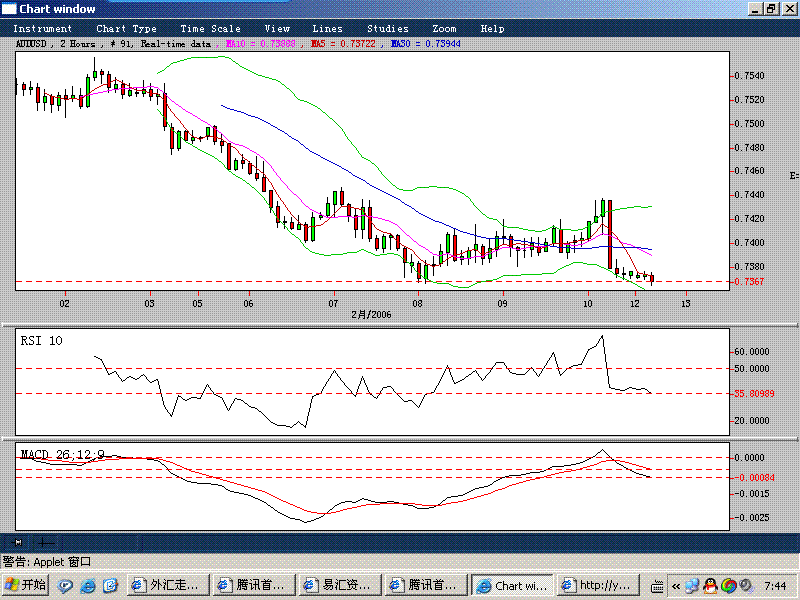Viewport: 800px width, 600px height.
Task: Click the 20.0000 RSI axis label
Action: click(x=752, y=421)
